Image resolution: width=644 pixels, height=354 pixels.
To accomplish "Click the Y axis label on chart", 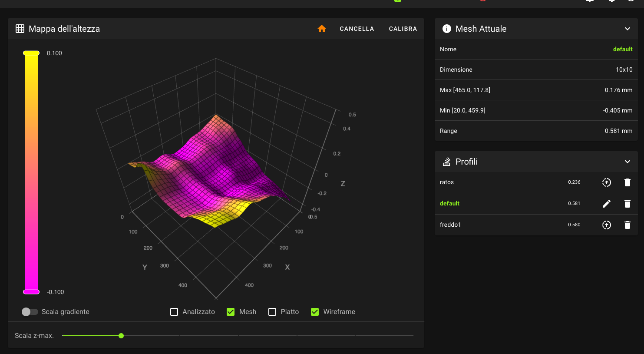I will (145, 267).
